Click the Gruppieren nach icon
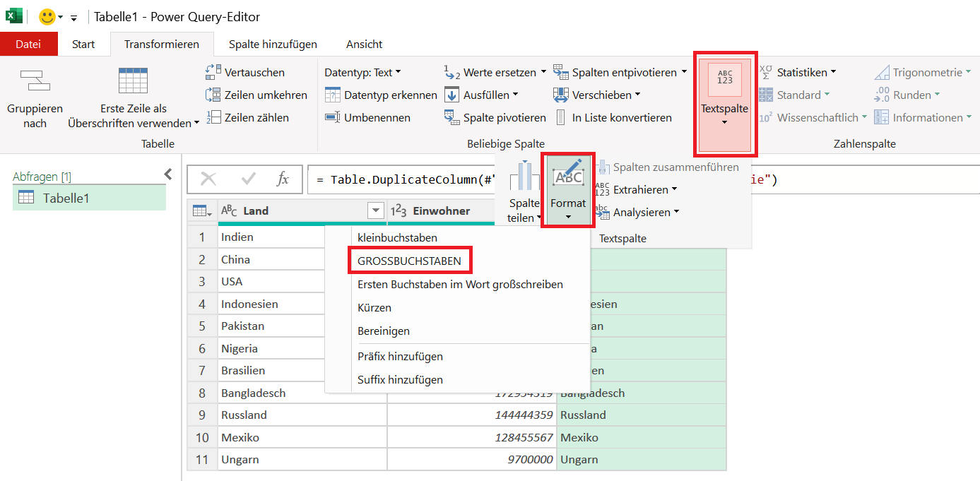Screen dimensions: 980x481 (35, 81)
